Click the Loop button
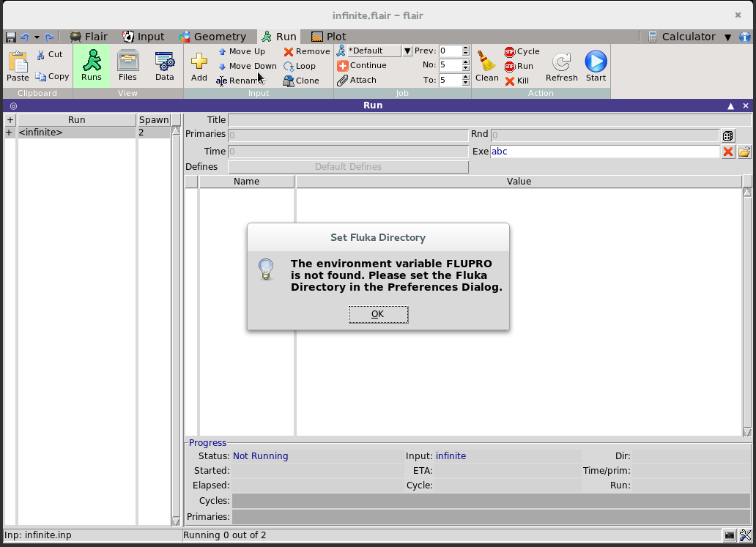 pyautogui.click(x=300, y=66)
